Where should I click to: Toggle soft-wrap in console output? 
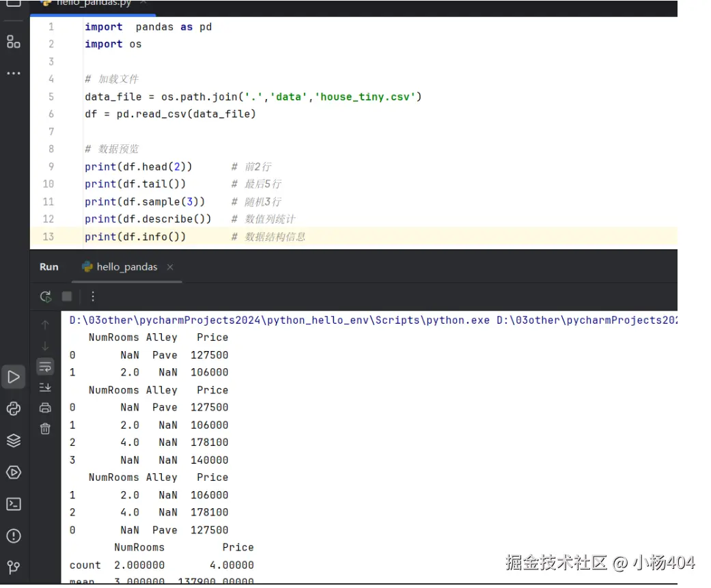(45, 367)
